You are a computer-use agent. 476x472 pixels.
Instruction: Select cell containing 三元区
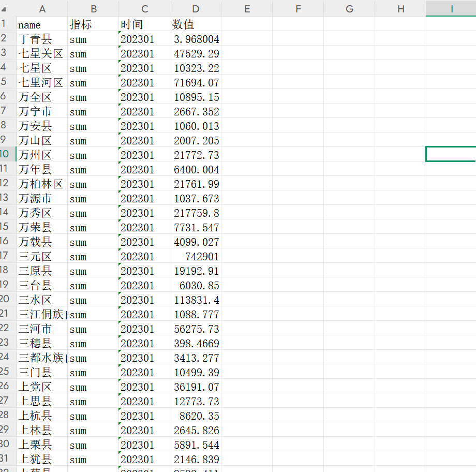point(42,256)
